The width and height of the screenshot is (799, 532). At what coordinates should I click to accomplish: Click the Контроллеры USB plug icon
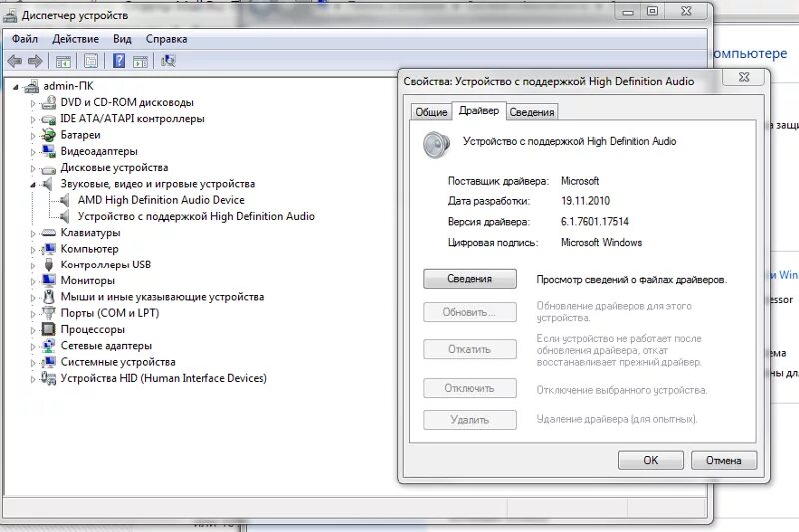(48, 265)
